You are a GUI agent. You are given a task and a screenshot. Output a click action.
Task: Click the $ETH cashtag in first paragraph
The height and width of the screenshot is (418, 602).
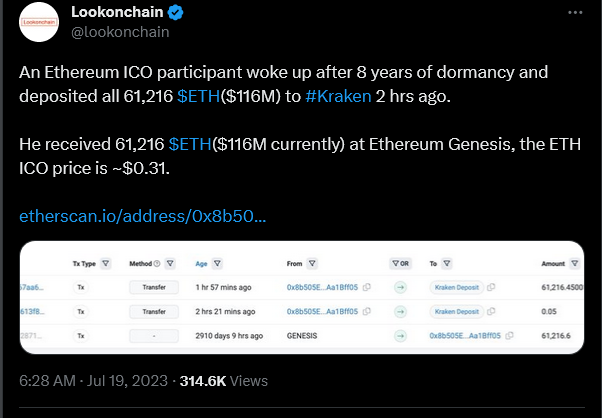click(x=198, y=96)
